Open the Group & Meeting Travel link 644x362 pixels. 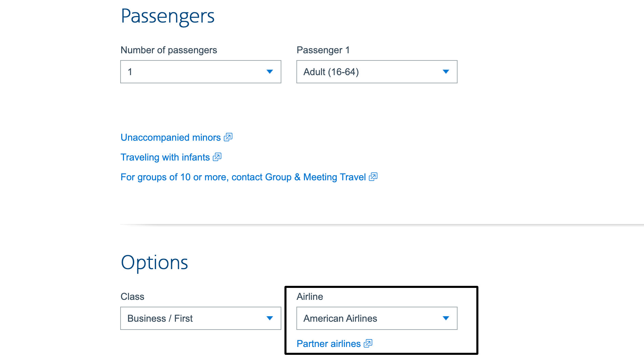pyautogui.click(x=243, y=177)
